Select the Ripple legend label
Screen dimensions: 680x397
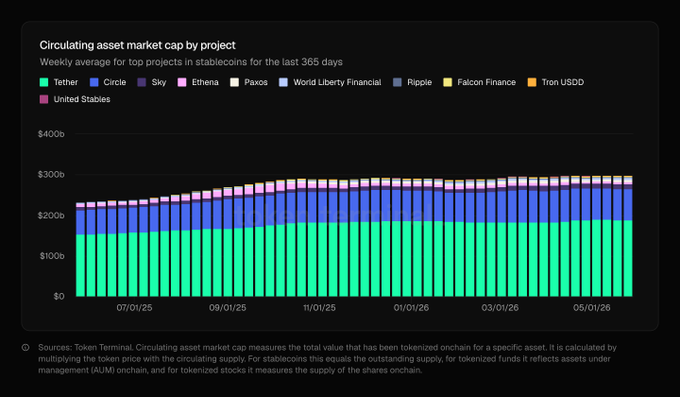pyautogui.click(x=419, y=82)
